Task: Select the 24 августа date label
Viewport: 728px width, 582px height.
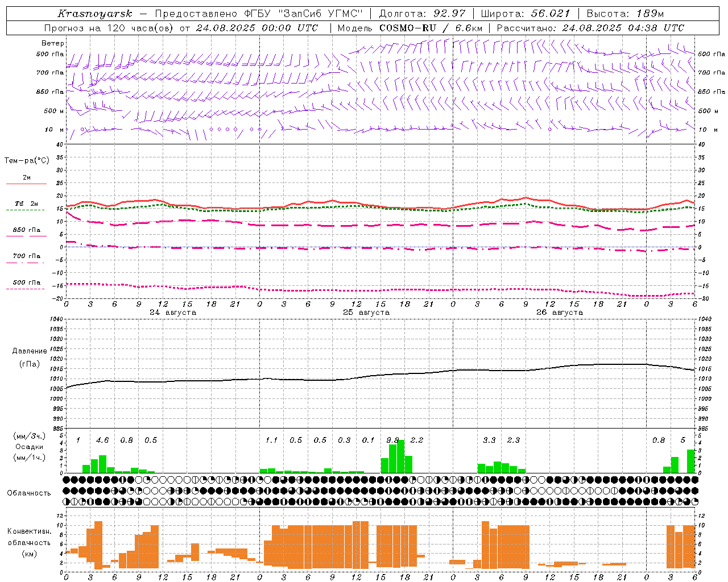Action: [x=173, y=313]
